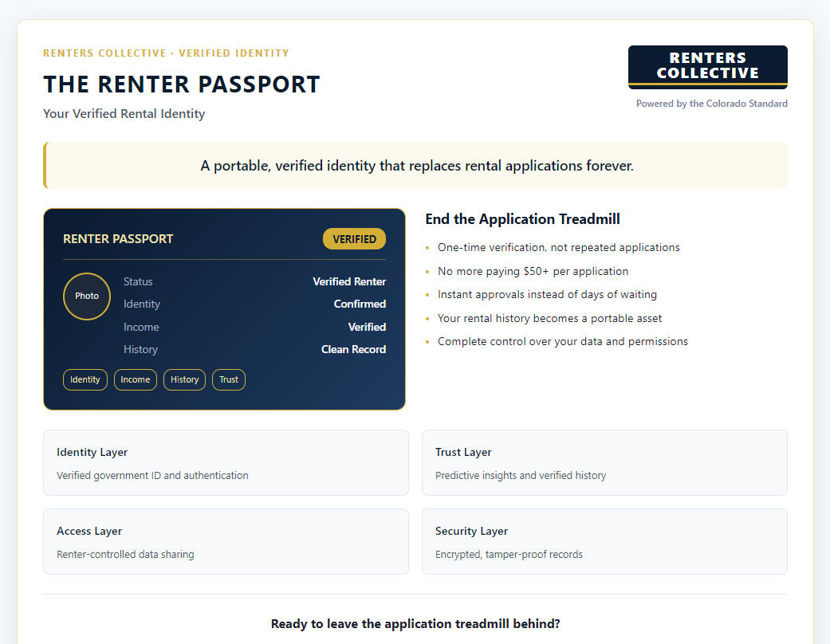Open the Access Layer card
The image size is (830, 644).
click(x=226, y=542)
